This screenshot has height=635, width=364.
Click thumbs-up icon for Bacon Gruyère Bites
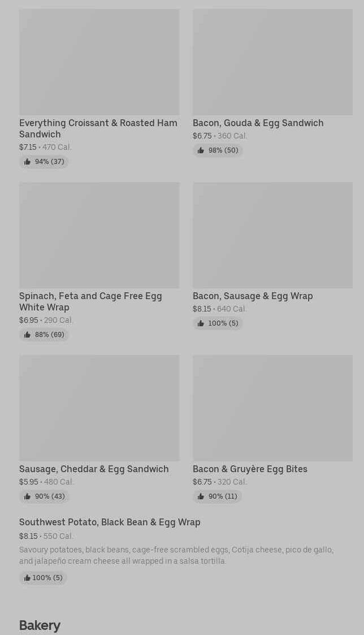(x=201, y=496)
